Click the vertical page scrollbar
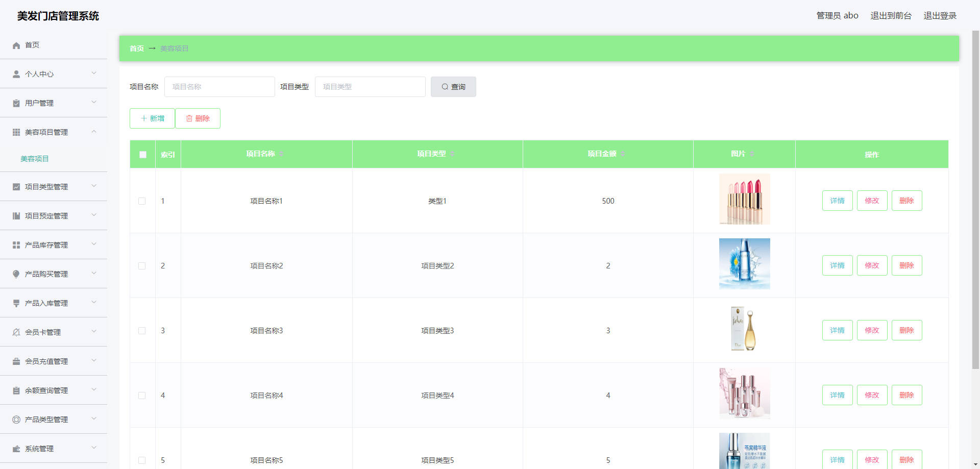This screenshot has width=980, height=469. 975,199
